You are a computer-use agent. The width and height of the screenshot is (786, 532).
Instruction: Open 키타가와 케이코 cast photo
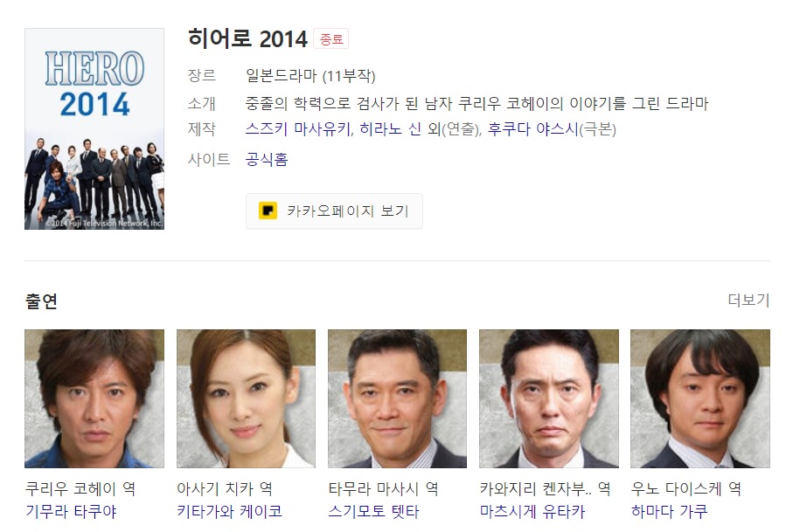247,398
